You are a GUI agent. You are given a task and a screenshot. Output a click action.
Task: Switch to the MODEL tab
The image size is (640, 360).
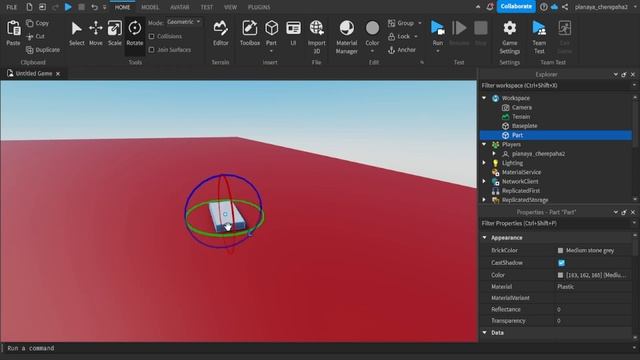click(150, 7)
